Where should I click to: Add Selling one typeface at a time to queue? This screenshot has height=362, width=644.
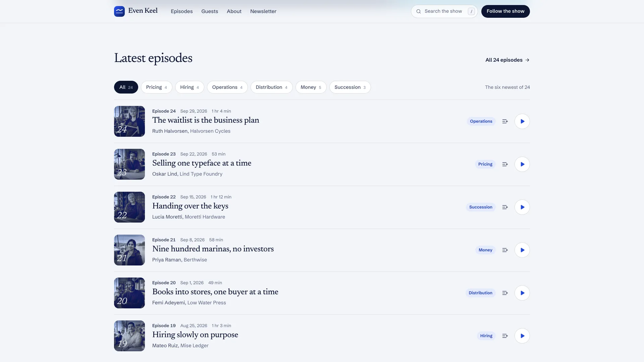pos(505,164)
